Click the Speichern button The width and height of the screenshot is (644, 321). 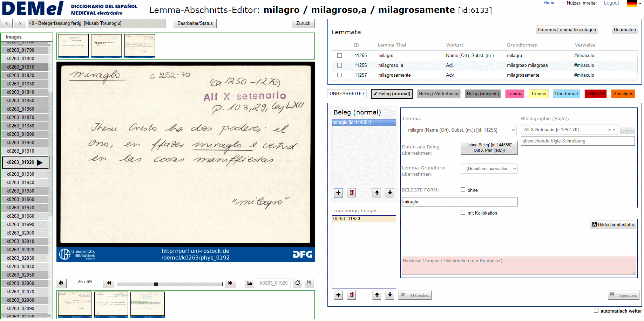coord(623,295)
